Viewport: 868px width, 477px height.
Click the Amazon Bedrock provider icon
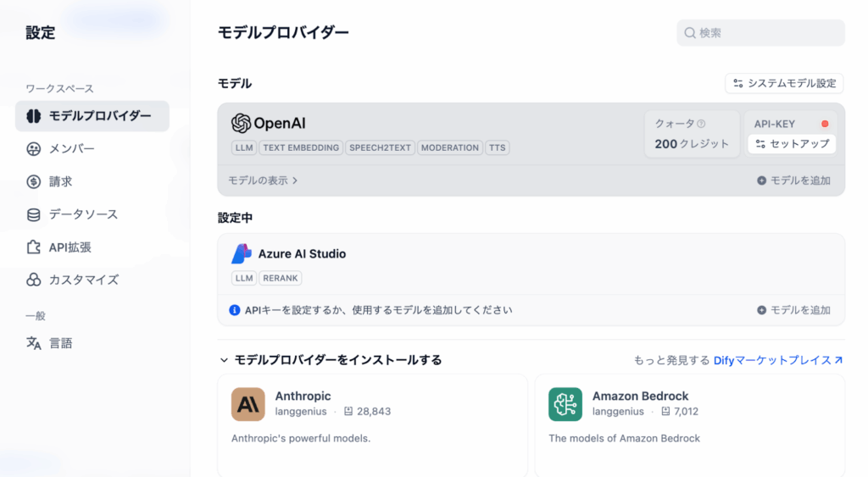click(x=565, y=404)
